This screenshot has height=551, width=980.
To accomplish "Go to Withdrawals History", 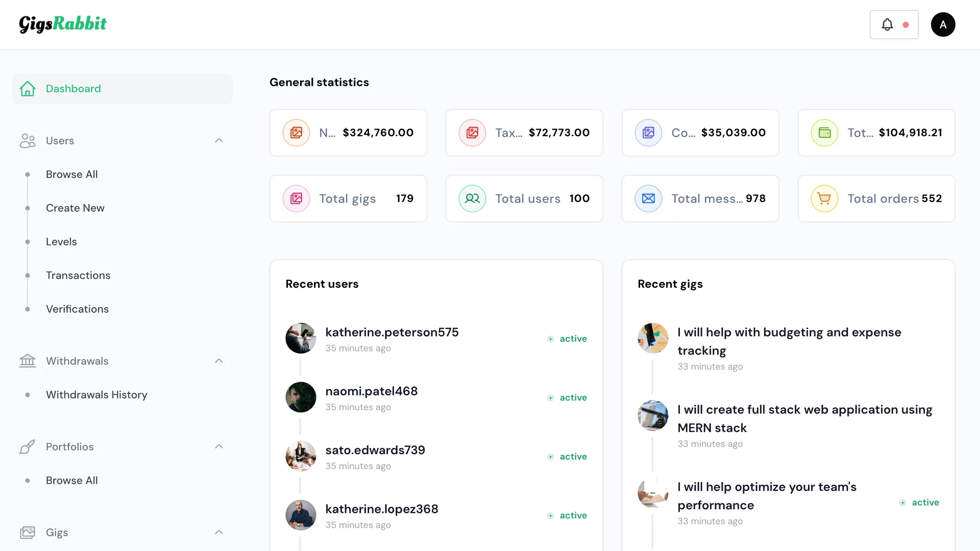I will (96, 394).
